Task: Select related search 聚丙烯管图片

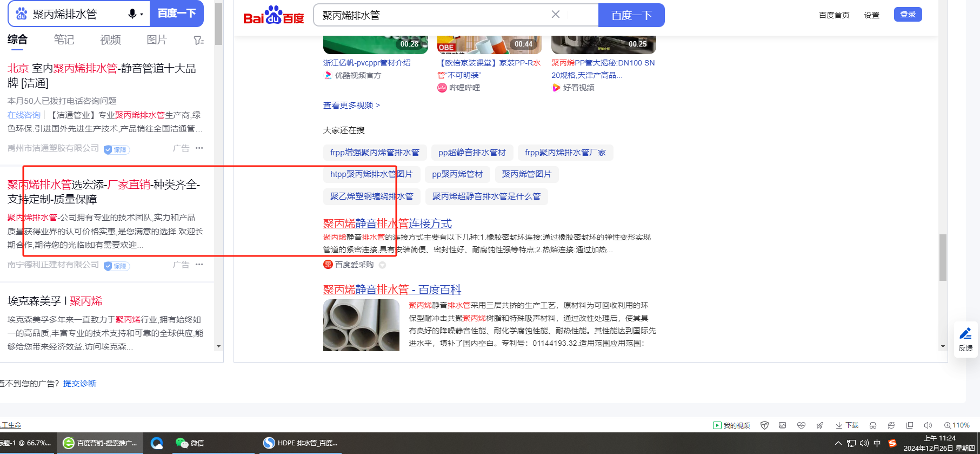Action: pos(526,174)
